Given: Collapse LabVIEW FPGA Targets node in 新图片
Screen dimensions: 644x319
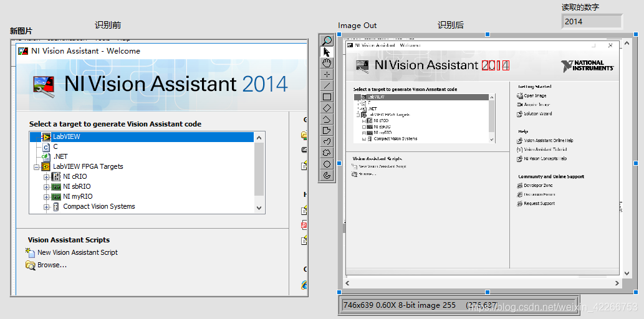Looking at the screenshot, I should [x=37, y=167].
